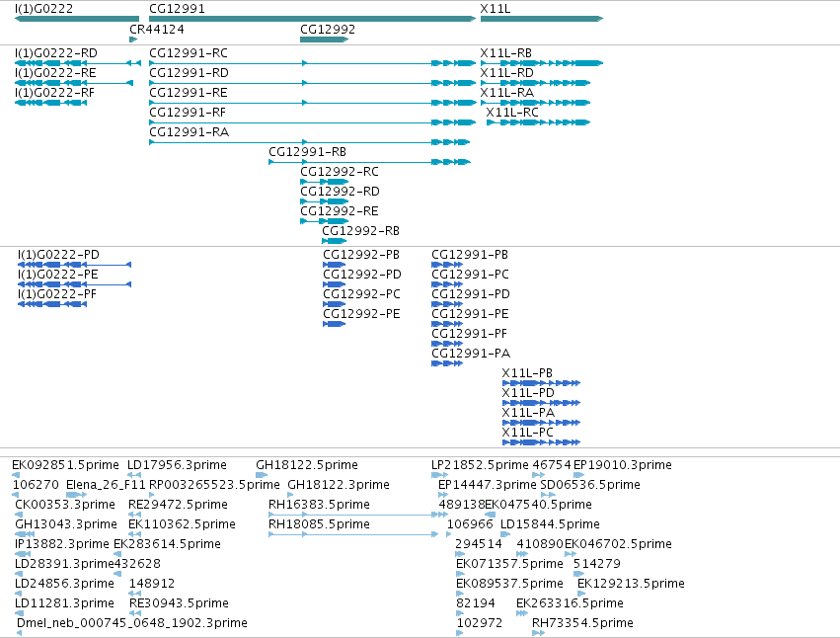Click the X11L gene label
The width and height of the screenshot is (840, 638).
click(495, 9)
